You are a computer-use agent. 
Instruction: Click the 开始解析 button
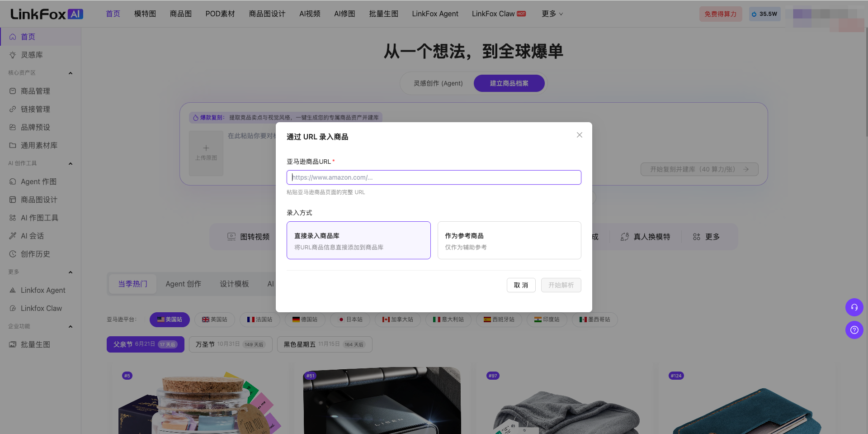[x=561, y=285]
